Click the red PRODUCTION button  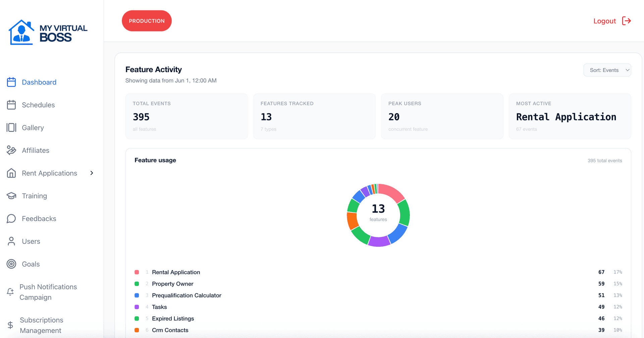tap(147, 21)
